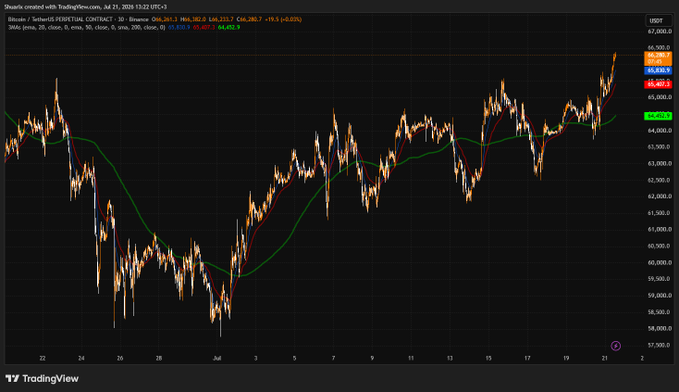Click date 22 on the time axis
Screen dimensions: 679x392
42,358
